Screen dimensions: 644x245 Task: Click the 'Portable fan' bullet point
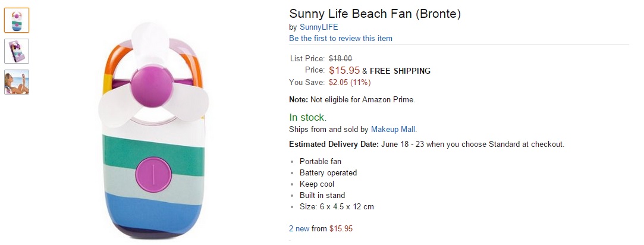click(321, 161)
